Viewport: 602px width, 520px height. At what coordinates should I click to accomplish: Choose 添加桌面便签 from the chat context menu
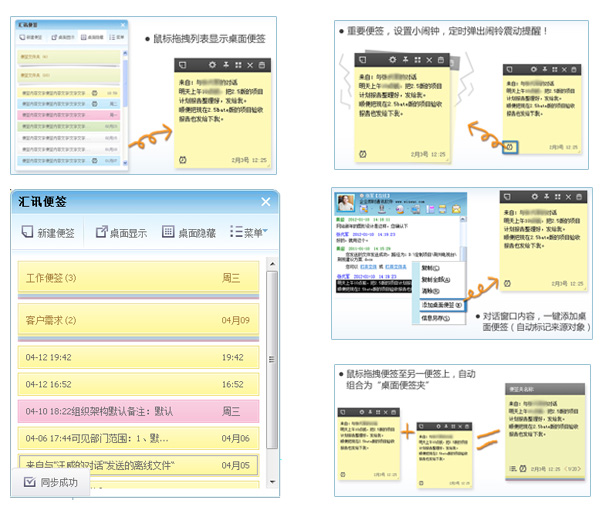click(x=442, y=305)
